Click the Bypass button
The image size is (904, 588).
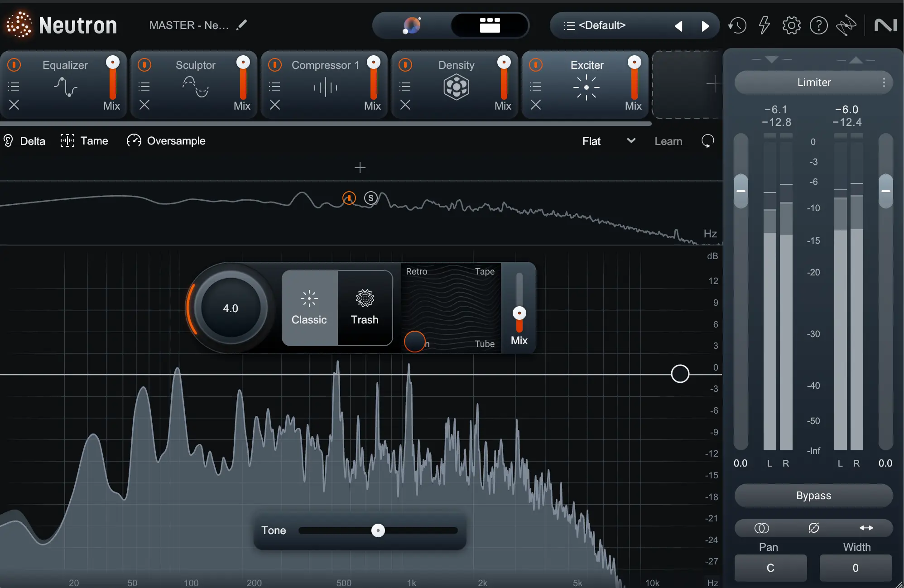tap(814, 496)
